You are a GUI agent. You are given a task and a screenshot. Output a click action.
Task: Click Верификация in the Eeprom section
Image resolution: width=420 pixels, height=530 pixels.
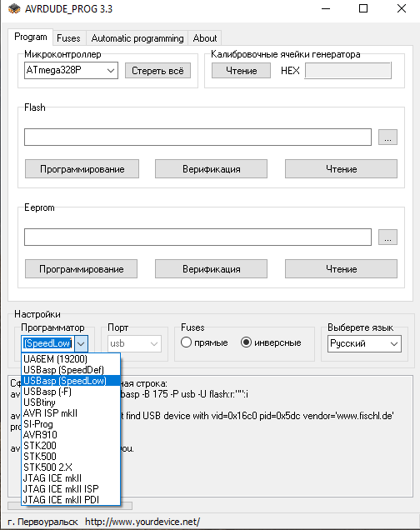pyautogui.click(x=211, y=268)
